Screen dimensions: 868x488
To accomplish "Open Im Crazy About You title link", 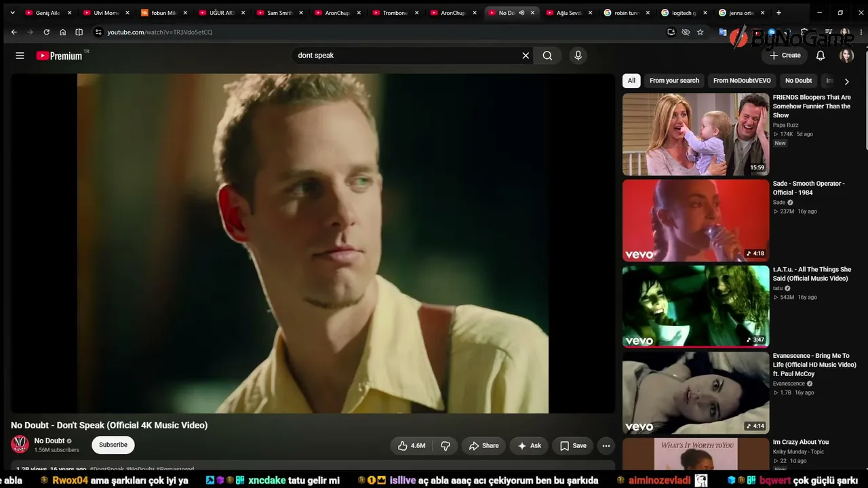I will [x=801, y=442].
